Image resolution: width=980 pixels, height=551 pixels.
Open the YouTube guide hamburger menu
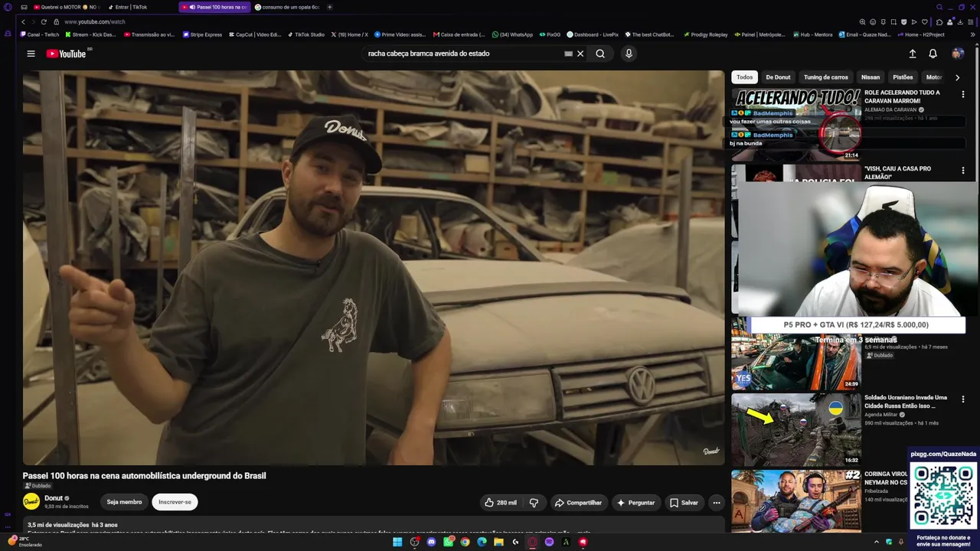pos(31,54)
